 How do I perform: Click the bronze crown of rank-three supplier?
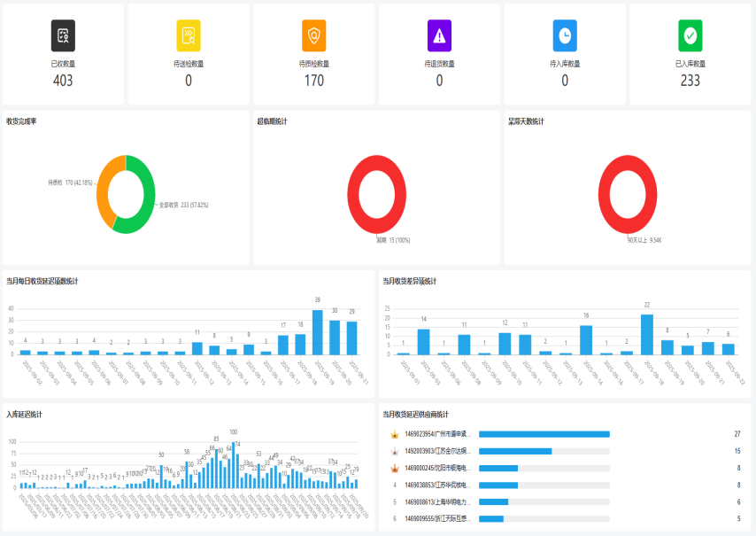click(x=394, y=468)
